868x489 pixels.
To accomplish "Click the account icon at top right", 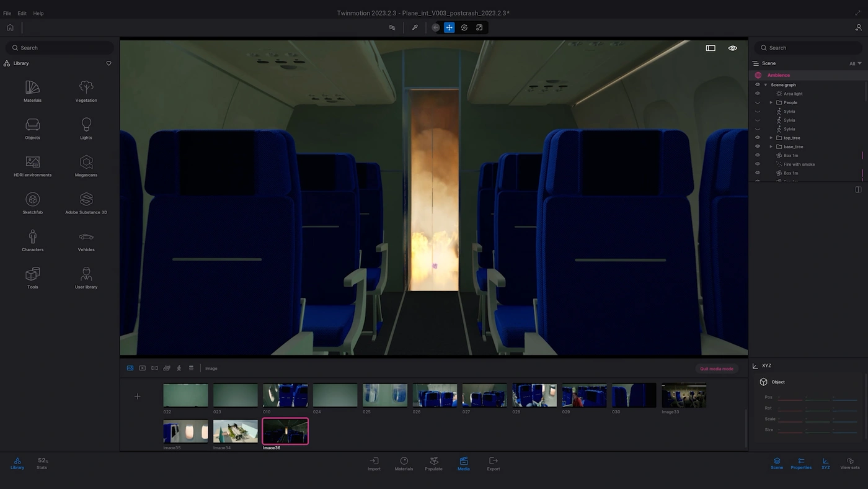I will (x=859, y=27).
